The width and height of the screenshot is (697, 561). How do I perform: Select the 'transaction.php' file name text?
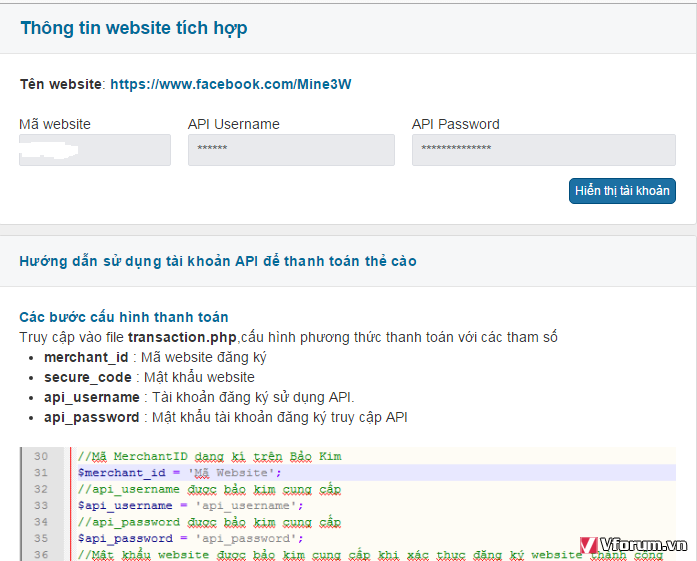tap(182, 337)
